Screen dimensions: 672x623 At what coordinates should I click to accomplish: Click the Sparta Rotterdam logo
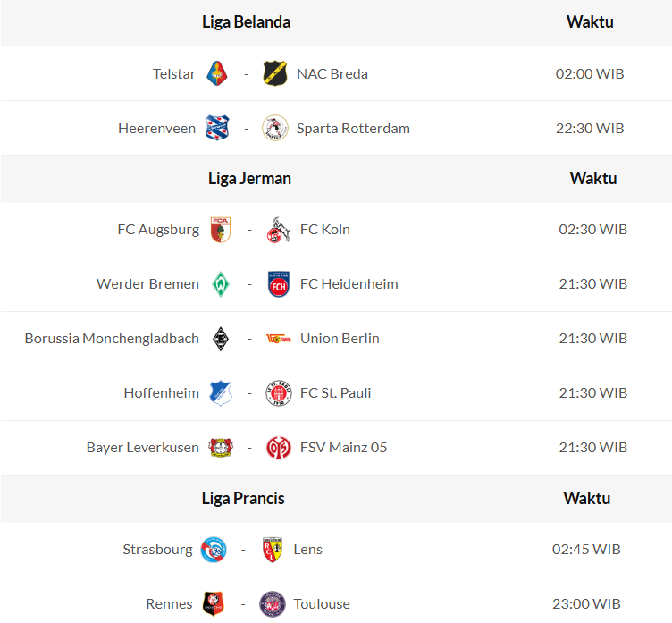pos(275,128)
